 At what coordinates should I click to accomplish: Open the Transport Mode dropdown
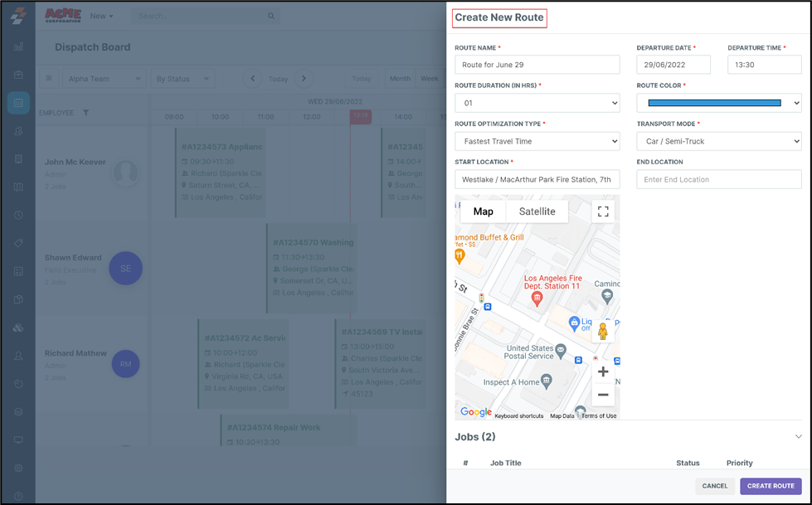click(718, 141)
